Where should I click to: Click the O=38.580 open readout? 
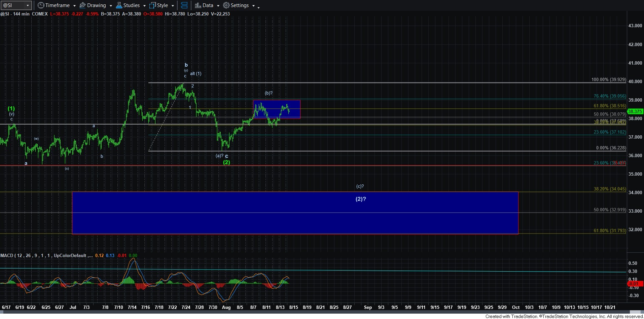click(153, 14)
